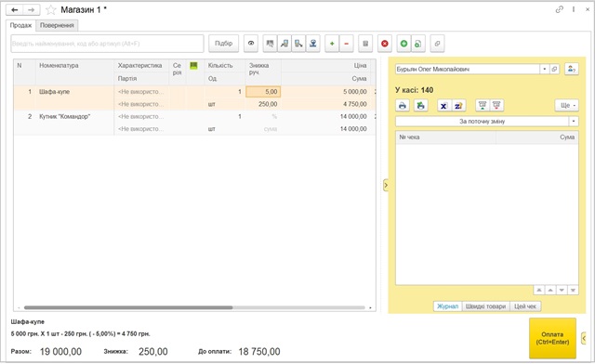Select the Швидкі товари tab
Screen dimensions: 595x364
[x=485, y=306]
